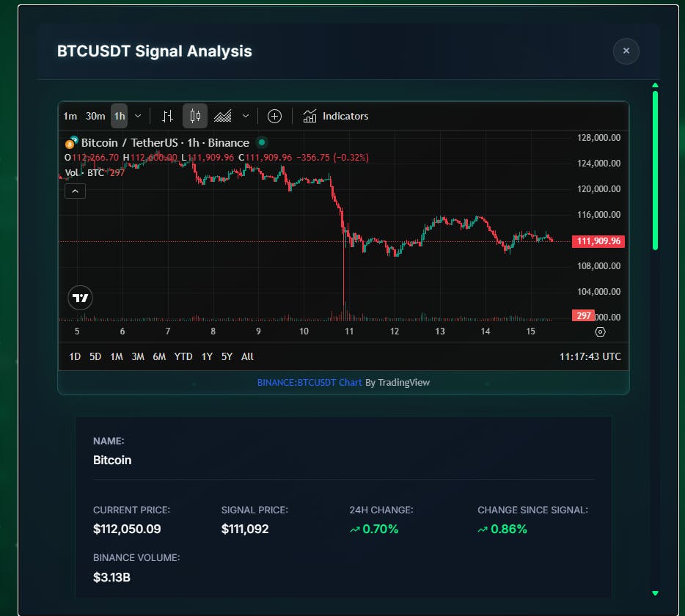Click the scrollbar up arrow
This screenshot has height=616, width=685.
point(655,85)
